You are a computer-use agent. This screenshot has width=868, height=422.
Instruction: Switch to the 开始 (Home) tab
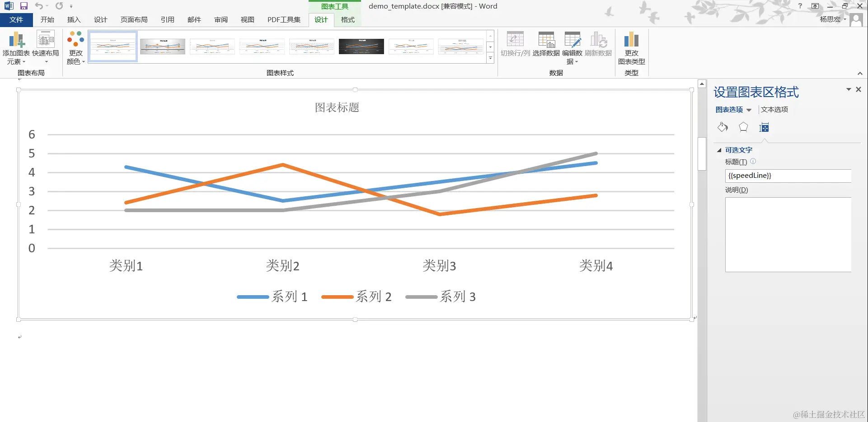47,20
